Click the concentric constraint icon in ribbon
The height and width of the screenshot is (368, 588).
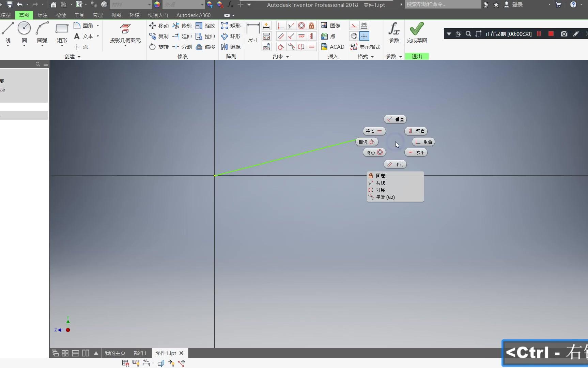click(x=301, y=26)
